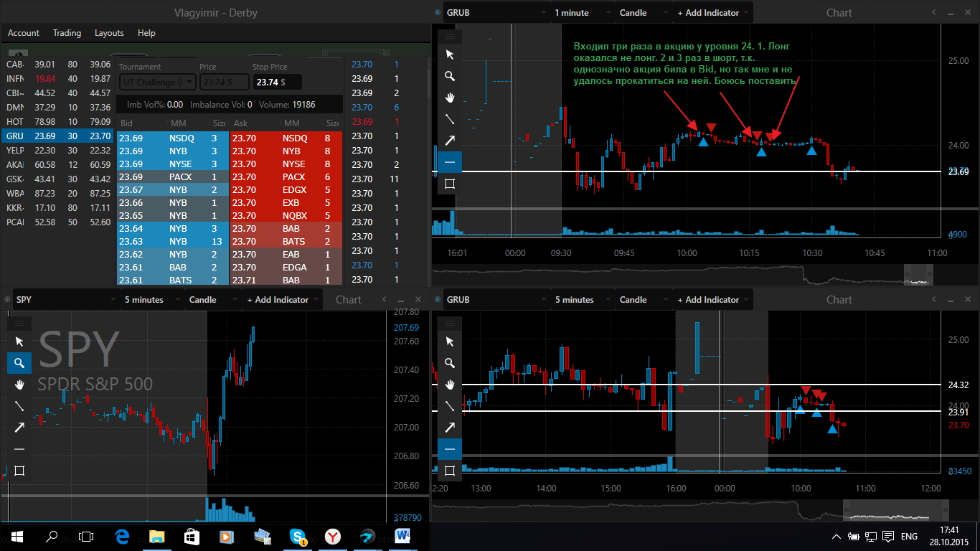
Task: Open Windows Start menu
Action: click(x=17, y=536)
